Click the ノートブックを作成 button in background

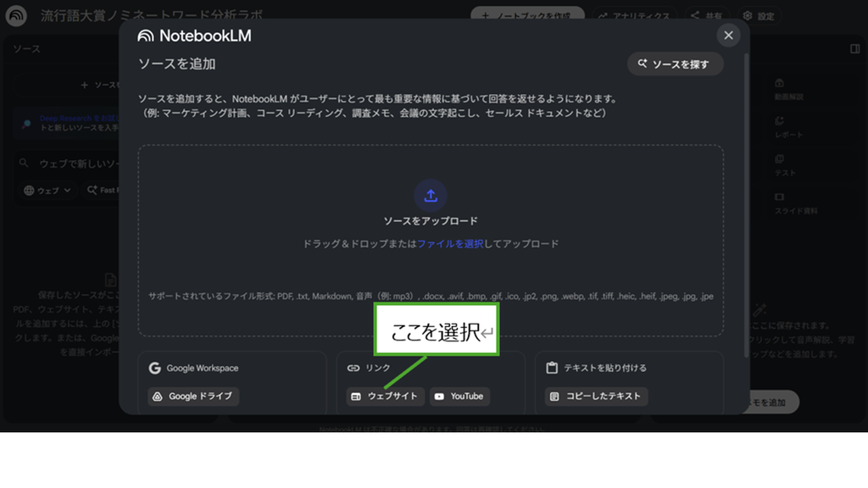coord(527,15)
